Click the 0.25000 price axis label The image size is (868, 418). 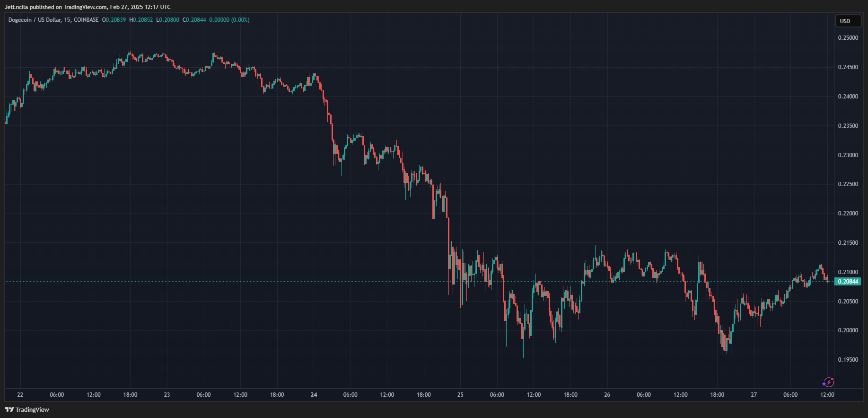848,38
